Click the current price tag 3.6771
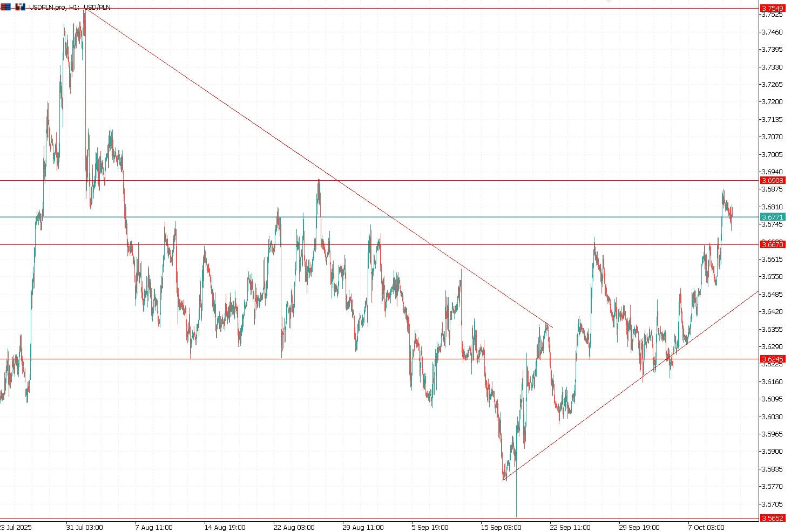 [772, 217]
